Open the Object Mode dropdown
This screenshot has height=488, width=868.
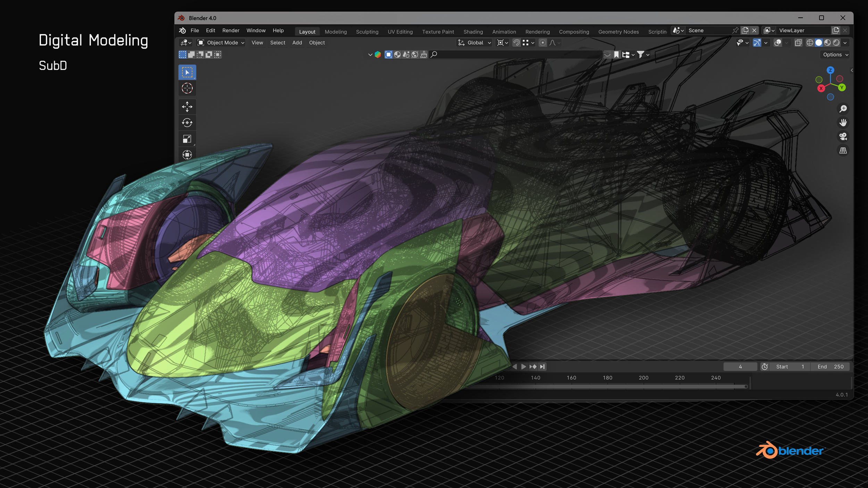point(221,43)
